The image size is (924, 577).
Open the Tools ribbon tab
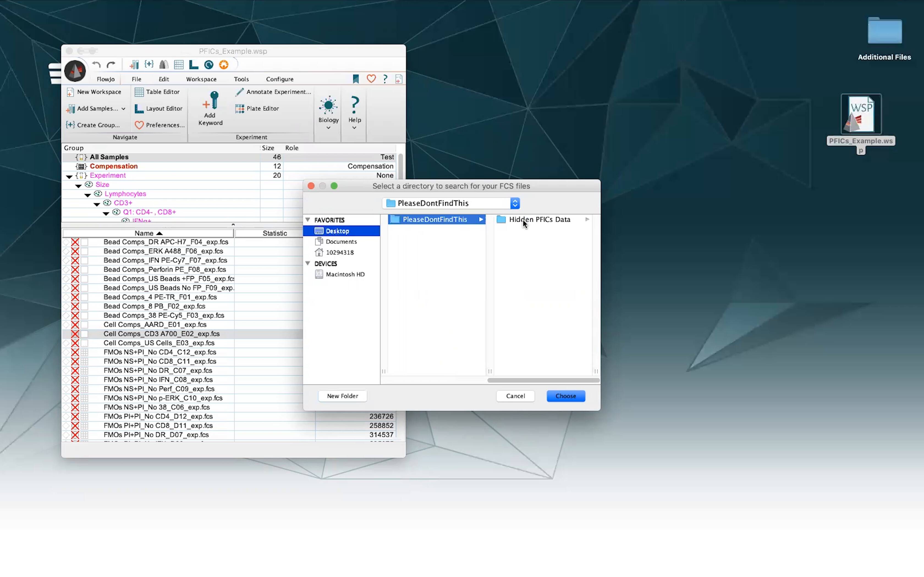[x=241, y=79]
